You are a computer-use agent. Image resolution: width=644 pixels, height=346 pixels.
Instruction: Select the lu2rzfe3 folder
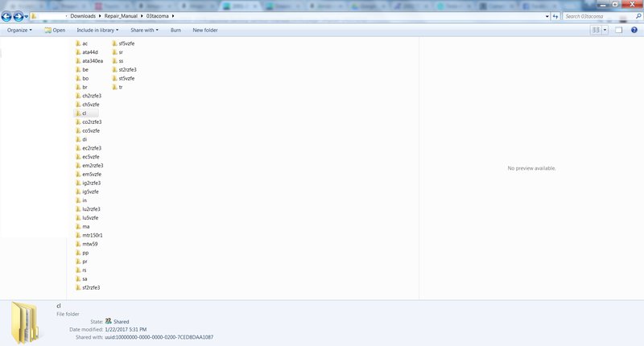[88, 209]
